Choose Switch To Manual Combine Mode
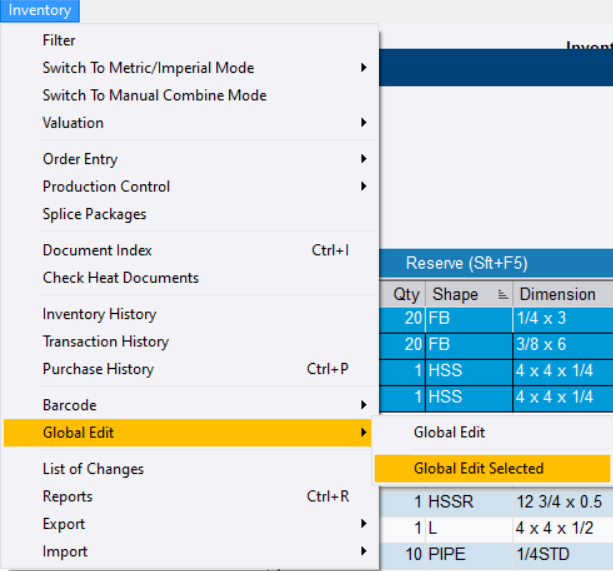This screenshot has height=571, width=613. click(154, 96)
